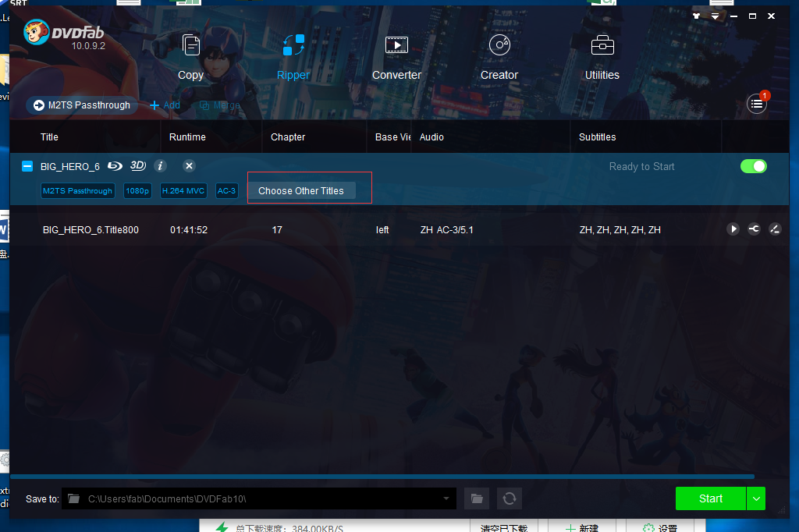
Task: Click the 01:41:52 runtime value
Action: click(189, 230)
